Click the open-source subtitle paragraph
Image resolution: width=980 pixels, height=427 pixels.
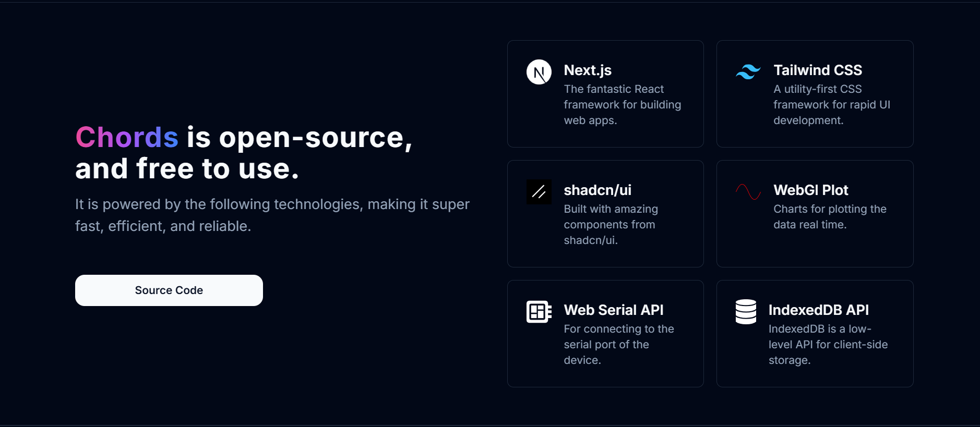point(272,215)
